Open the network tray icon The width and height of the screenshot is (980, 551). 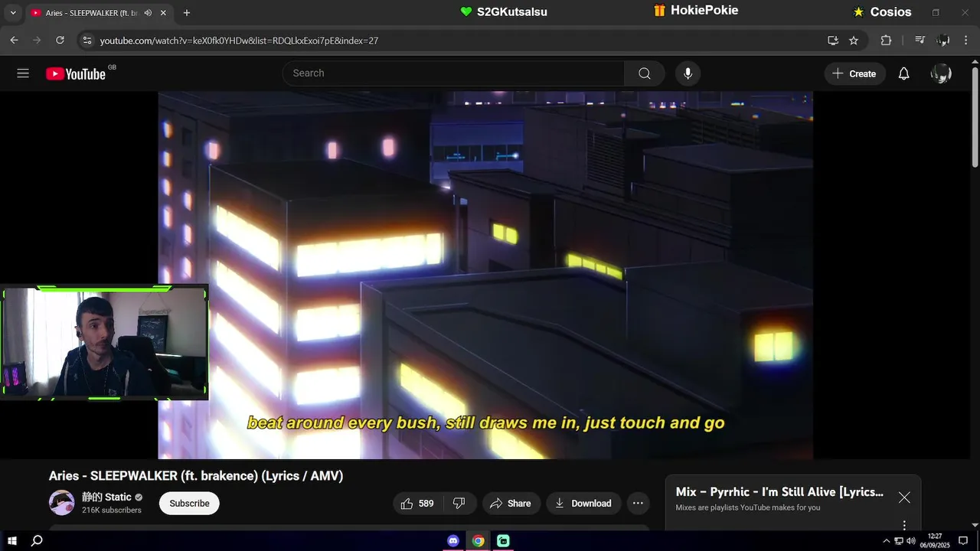899,541
